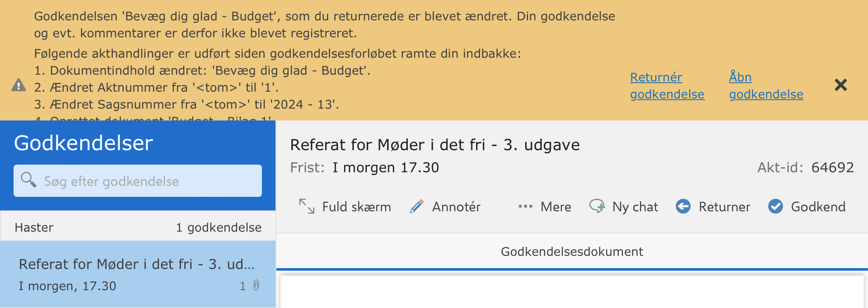The image size is (868, 308).
Task: Click the Ny chat bubble icon
Action: tap(597, 207)
